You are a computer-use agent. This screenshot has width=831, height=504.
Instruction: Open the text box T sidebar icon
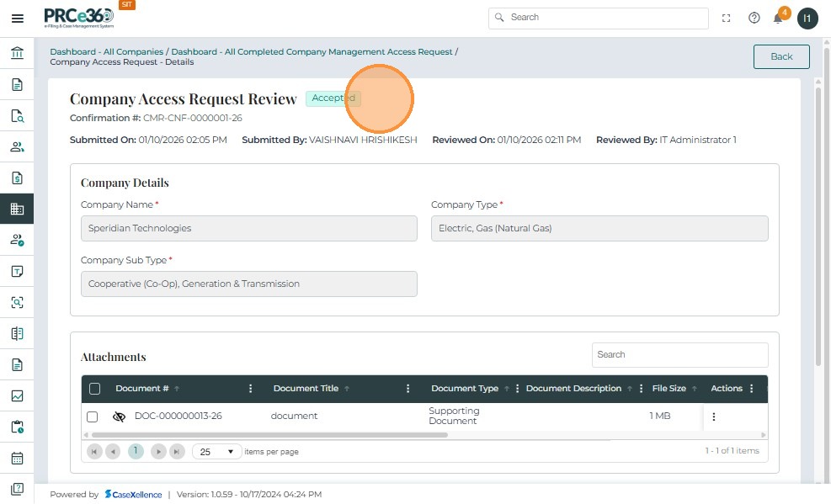[x=17, y=271]
